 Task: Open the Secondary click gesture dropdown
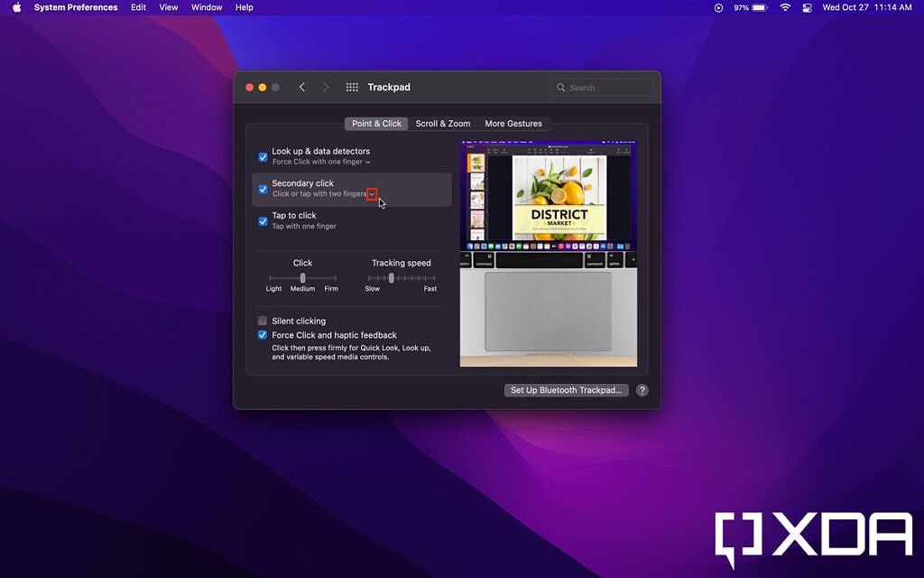(371, 193)
